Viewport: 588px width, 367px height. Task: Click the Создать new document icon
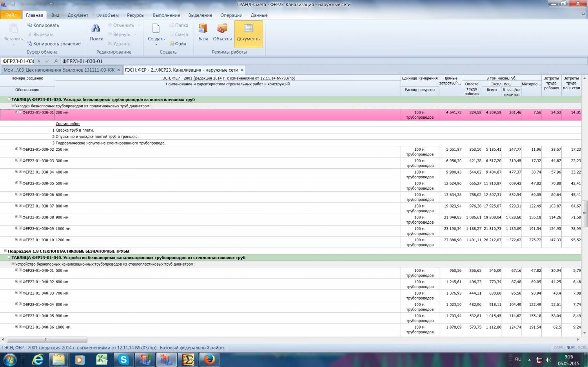156,29
